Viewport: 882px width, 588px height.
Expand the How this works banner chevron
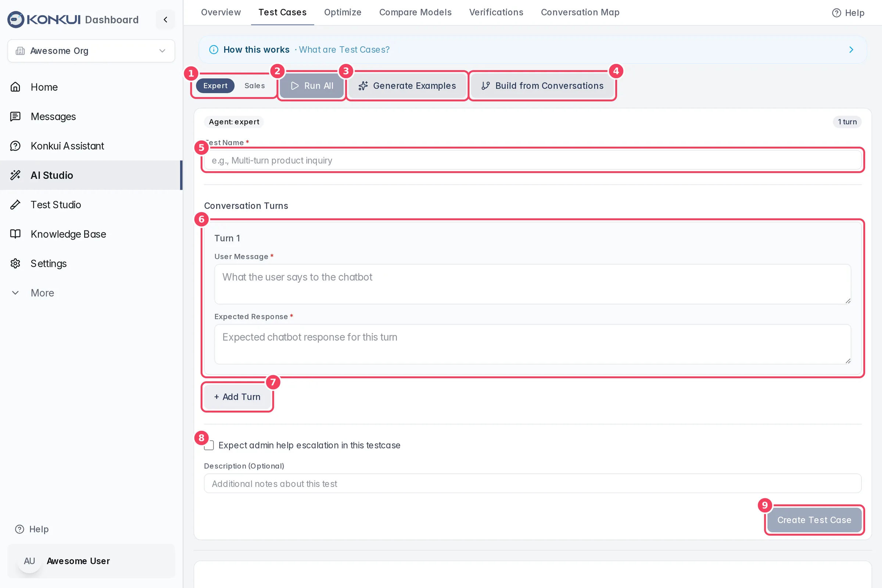click(851, 50)
